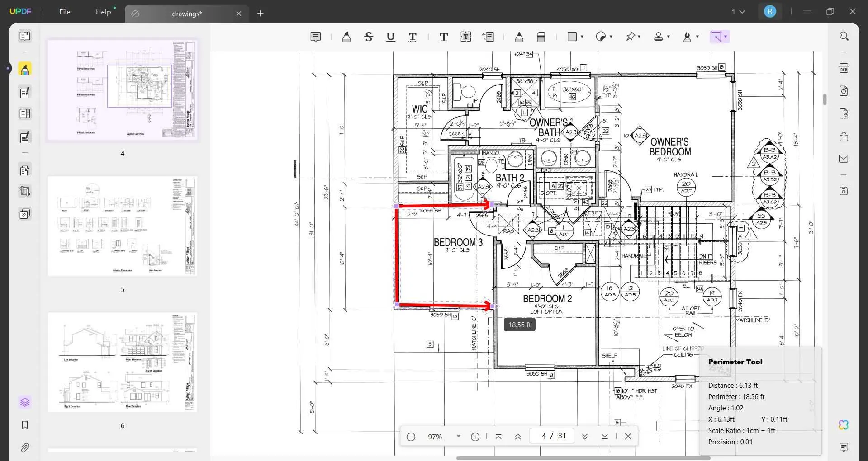Screen dimensions: 868x461
Task: Share this file via upload icon
Action: pyautogui.click(x=844, y=136)
